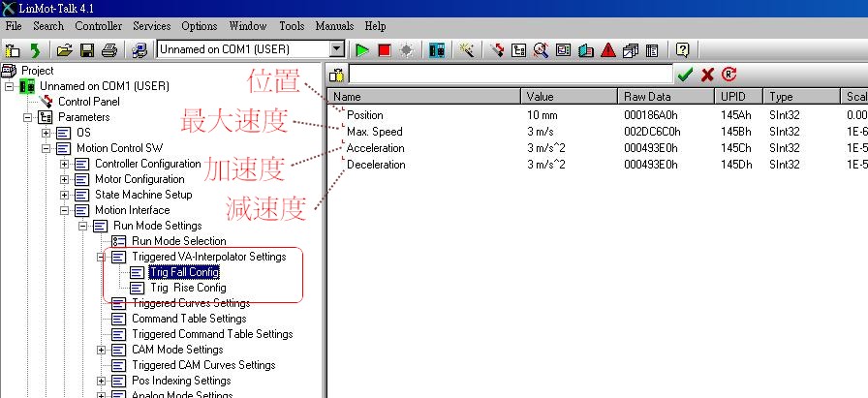Click the Name column header
The width and height of the screenshot is (868, 398).
(x=424, y=96)
